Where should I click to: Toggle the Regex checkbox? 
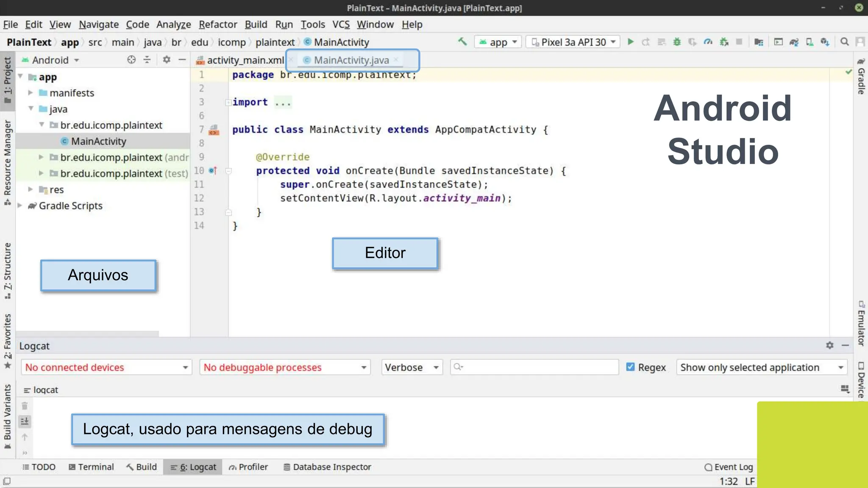click(631, 367)
